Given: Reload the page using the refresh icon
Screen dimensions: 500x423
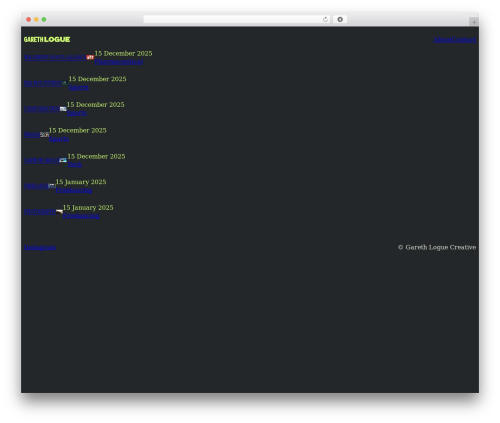Looking at the screenshot, I should [x=325, y=20].
